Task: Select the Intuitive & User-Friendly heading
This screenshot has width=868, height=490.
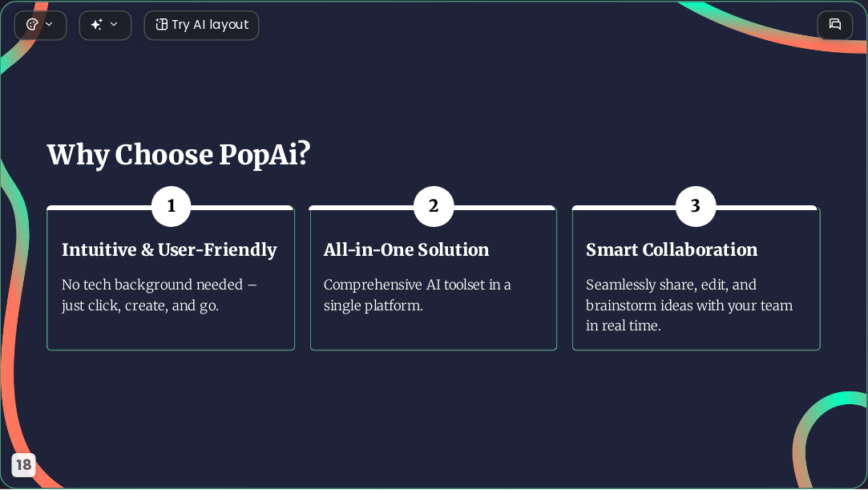Action: click(x=169, y=249)
